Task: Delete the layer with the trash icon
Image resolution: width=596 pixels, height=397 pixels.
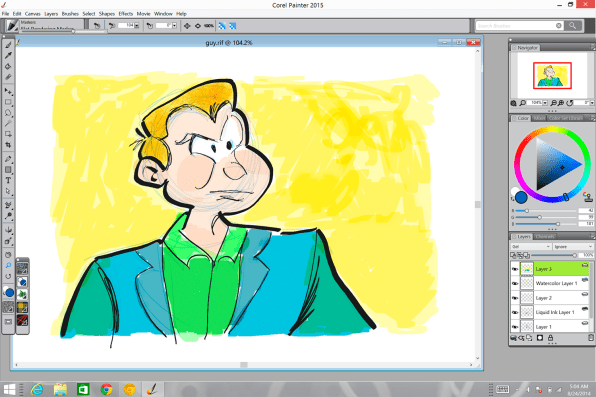Action: click(x=591, y=338)
